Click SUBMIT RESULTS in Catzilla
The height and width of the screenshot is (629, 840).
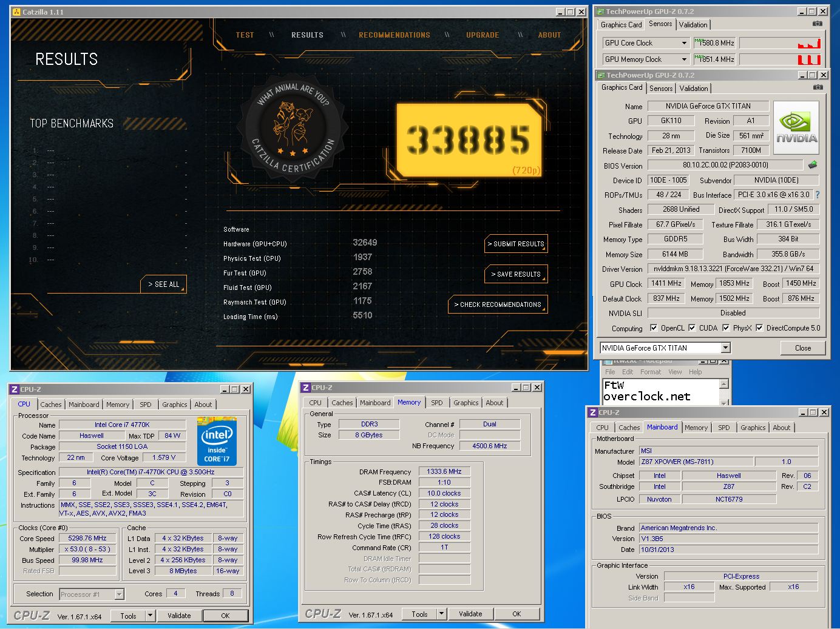[516, 244]
